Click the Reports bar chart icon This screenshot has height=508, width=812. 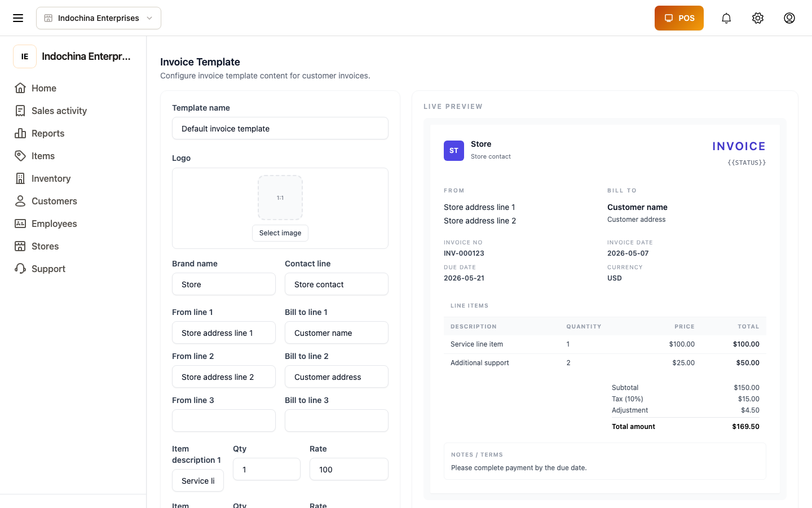tap(20, 133)
